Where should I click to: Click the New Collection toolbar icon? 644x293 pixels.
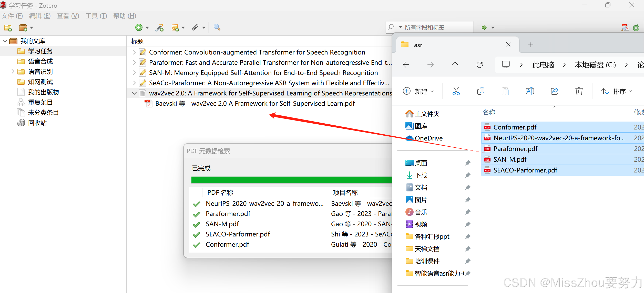tap(8, 28)
